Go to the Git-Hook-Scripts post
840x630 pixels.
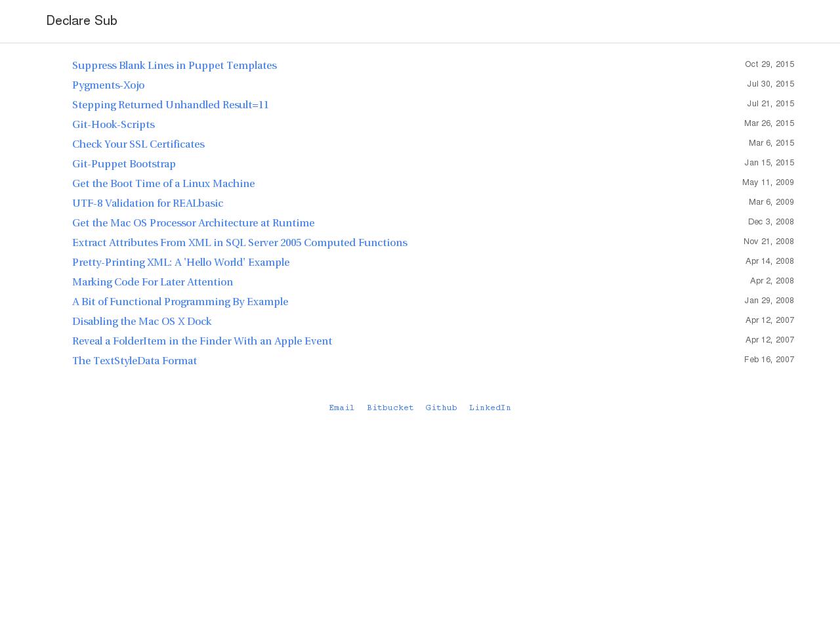click(x=114, y=125)
